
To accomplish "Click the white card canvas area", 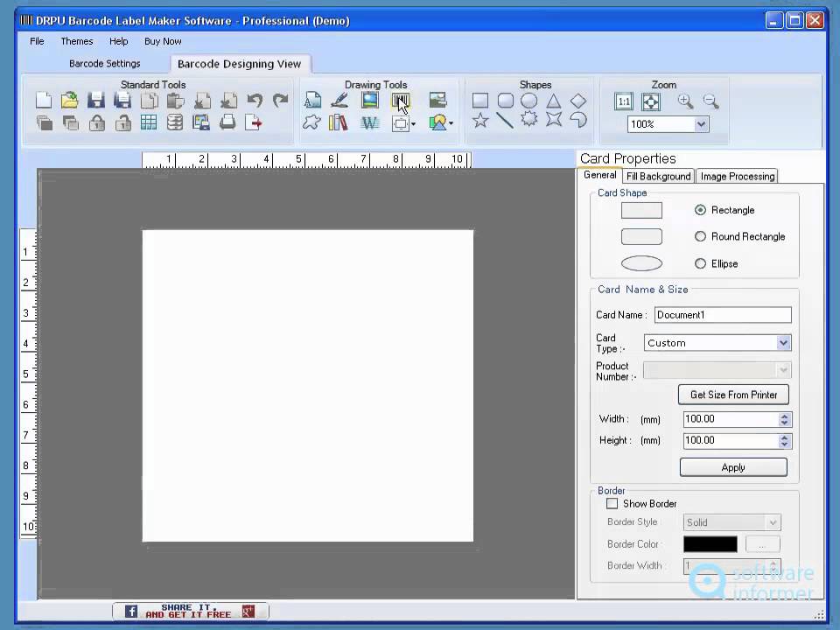I will point(307,386).
